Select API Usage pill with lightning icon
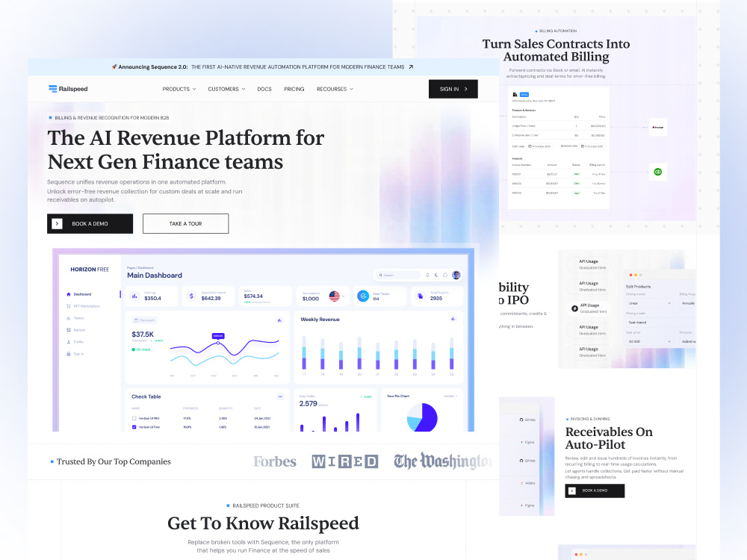Screen dimensions: 747x560 589,308
